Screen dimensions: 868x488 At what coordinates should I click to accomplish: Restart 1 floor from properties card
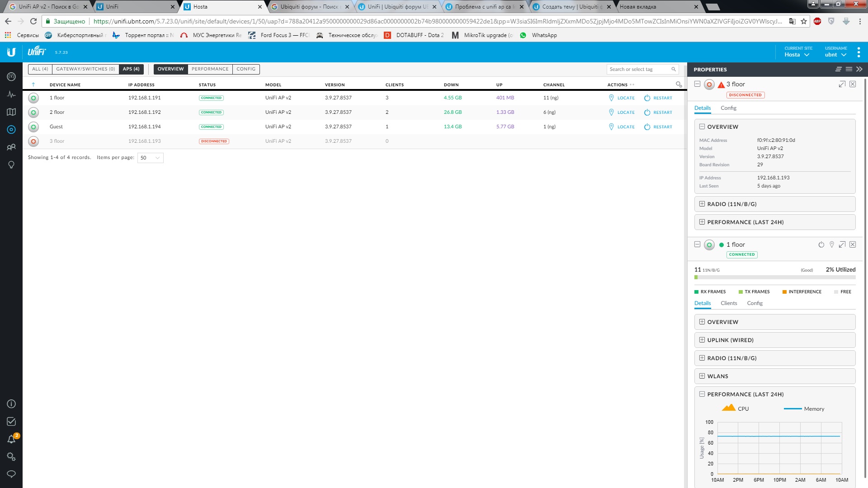coord(821,244)
